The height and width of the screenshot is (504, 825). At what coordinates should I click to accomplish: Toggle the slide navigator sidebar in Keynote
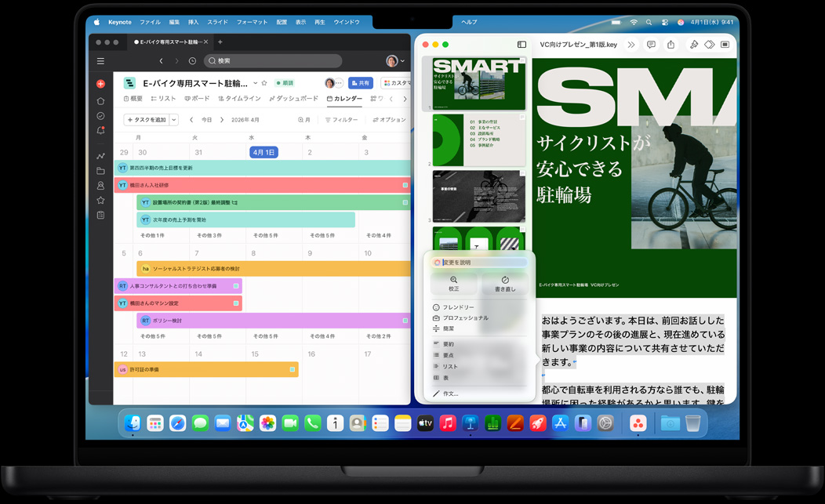point(522,45)
